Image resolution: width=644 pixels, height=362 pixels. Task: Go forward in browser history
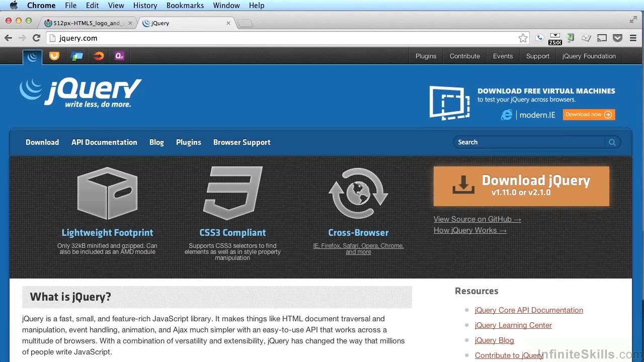pos(22,38)
